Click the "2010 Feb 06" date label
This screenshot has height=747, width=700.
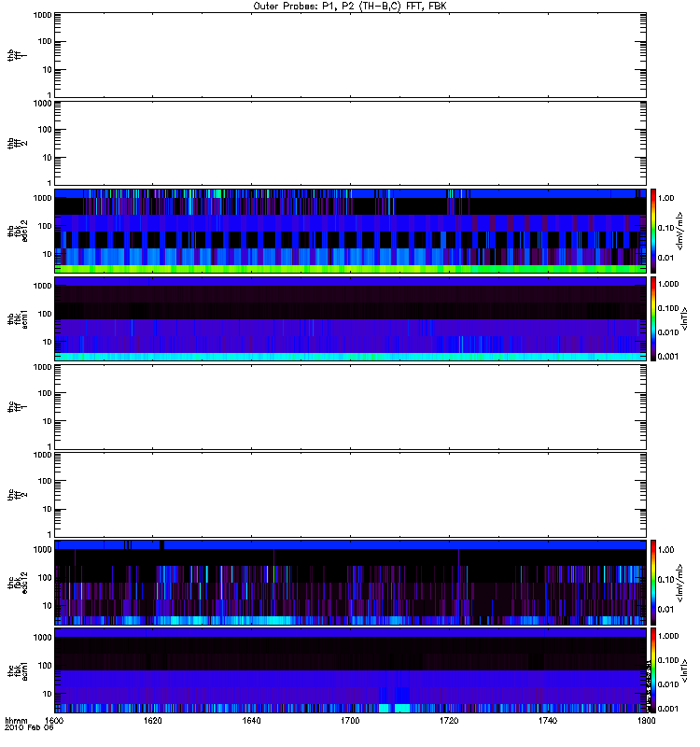coord(29,727)
